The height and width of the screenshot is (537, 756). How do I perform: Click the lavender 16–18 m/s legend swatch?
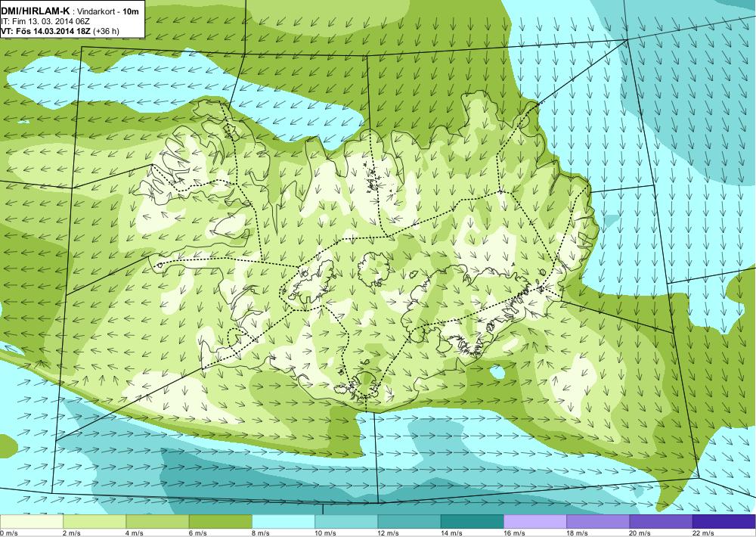535,522
